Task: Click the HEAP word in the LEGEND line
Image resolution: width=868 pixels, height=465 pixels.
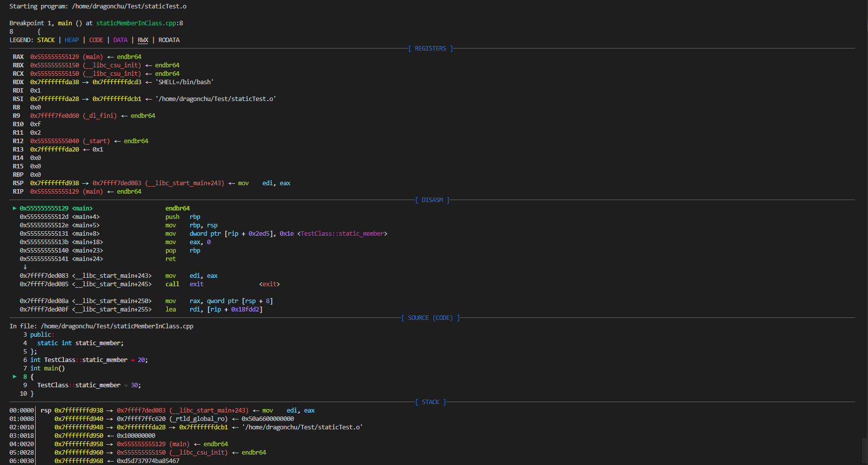Action: point(72,40)
